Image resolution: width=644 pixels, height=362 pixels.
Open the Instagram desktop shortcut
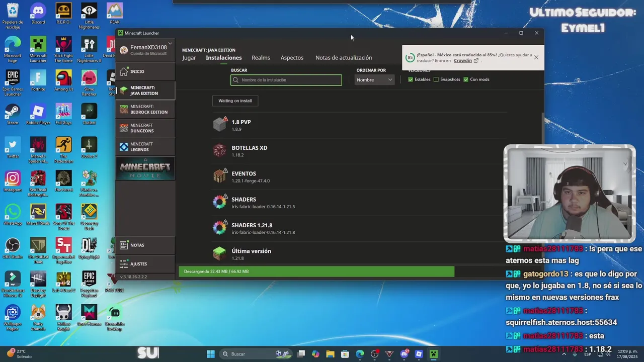coord(13,181)
